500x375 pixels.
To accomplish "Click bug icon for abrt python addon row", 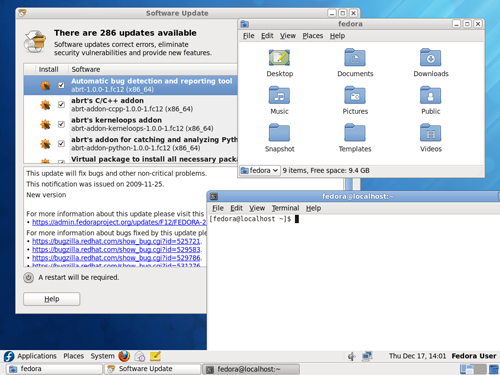I will coord(45,144).
